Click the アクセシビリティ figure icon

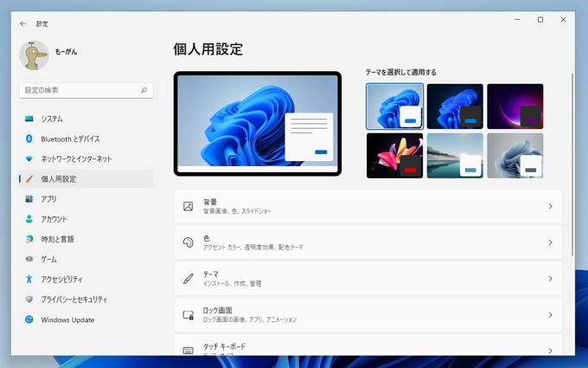click(29, 279)
